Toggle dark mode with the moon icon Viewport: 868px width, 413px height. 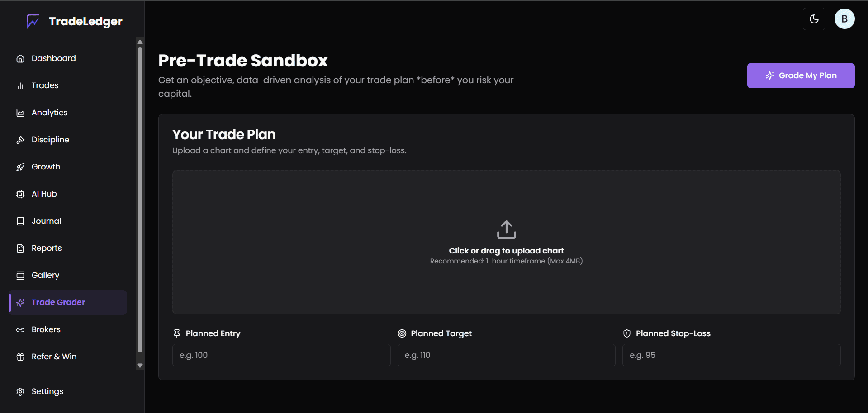(x=814, y=19)
